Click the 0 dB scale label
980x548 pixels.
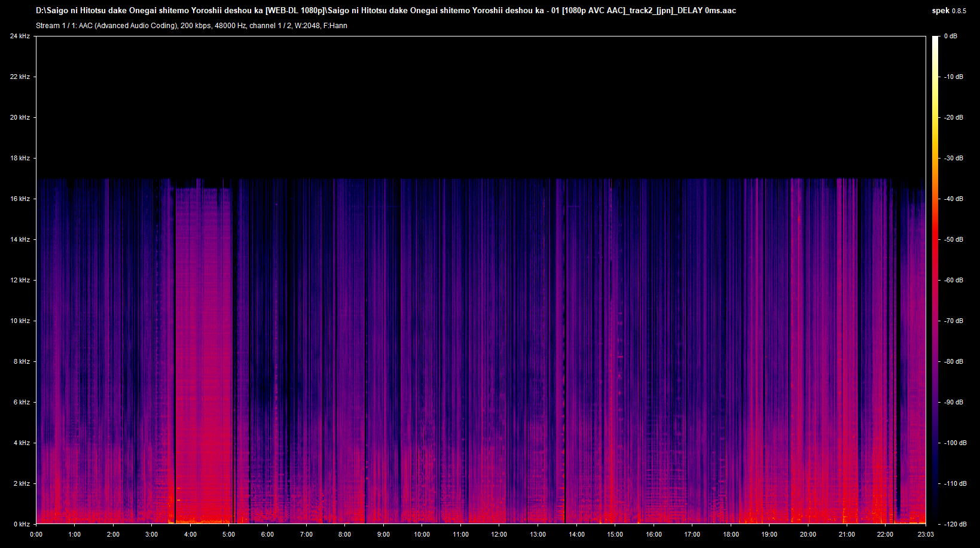point(951,36)
